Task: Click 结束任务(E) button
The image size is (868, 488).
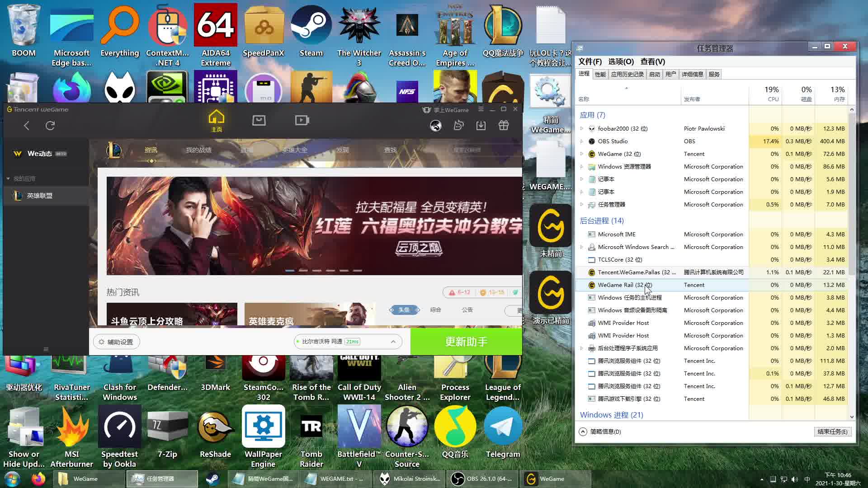Action: click(x=832, y=432)
